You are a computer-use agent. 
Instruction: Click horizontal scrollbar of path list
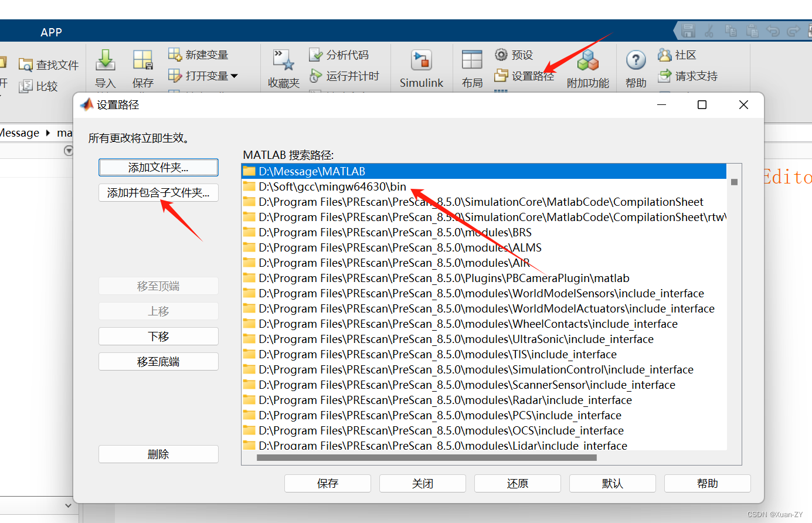pyautogui.click(x=427, y=458)
